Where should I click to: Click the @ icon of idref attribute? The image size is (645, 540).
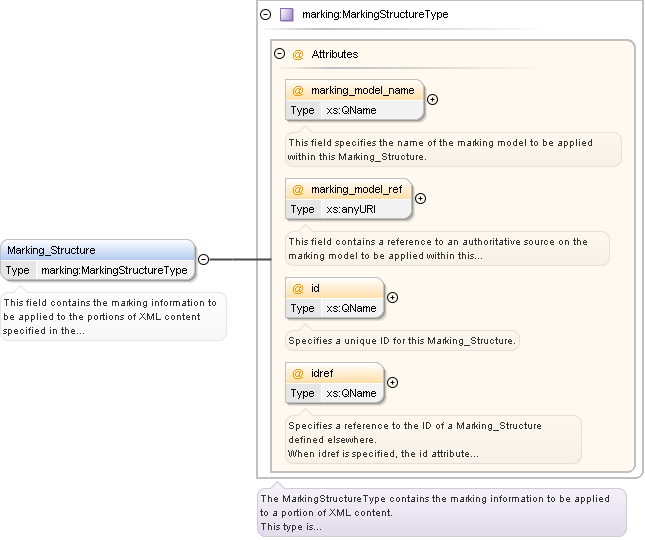(298, 373)
